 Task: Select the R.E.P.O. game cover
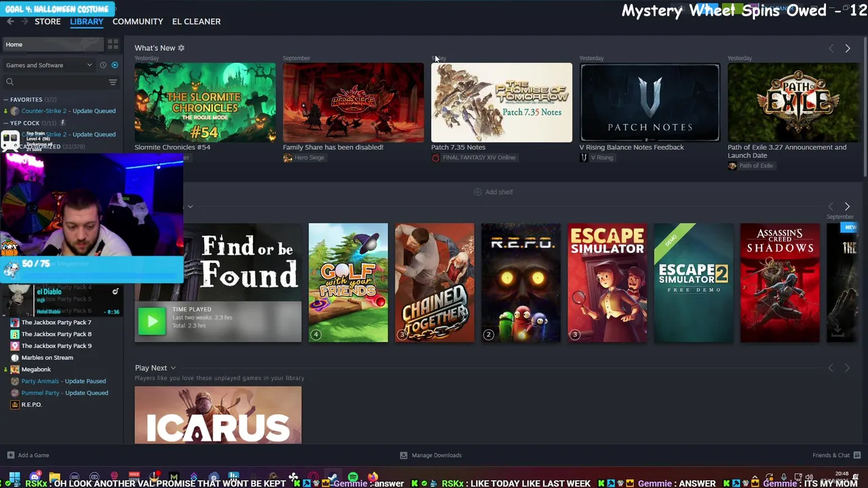pos(521,283)
